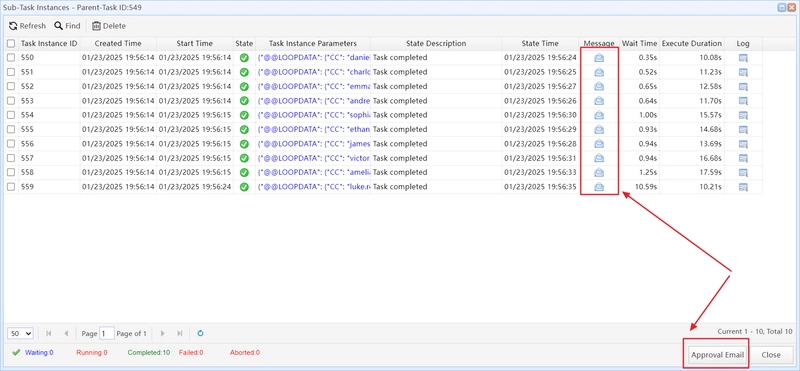View log for task instance 551
The width and height of the screenshot is (800, 371).
[743, 72]
